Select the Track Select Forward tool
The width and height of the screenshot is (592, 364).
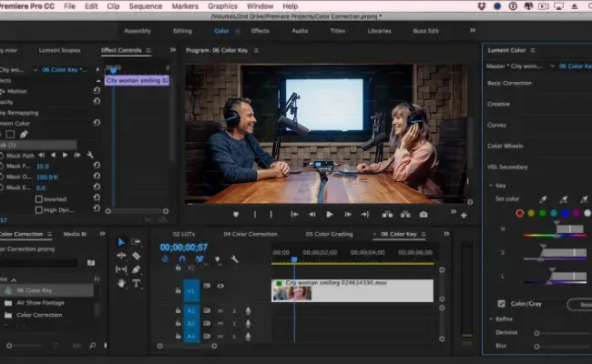point(136,242)
